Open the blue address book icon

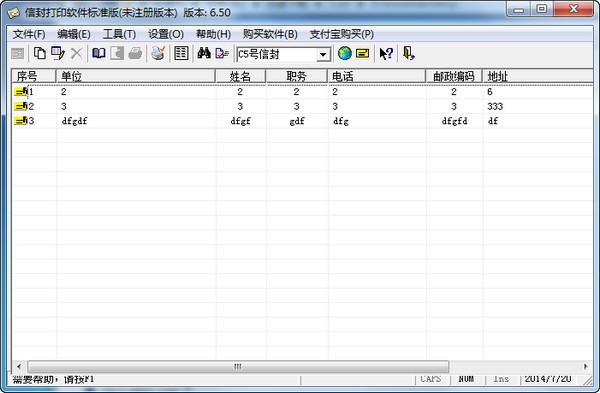click(x=99, y=54)
